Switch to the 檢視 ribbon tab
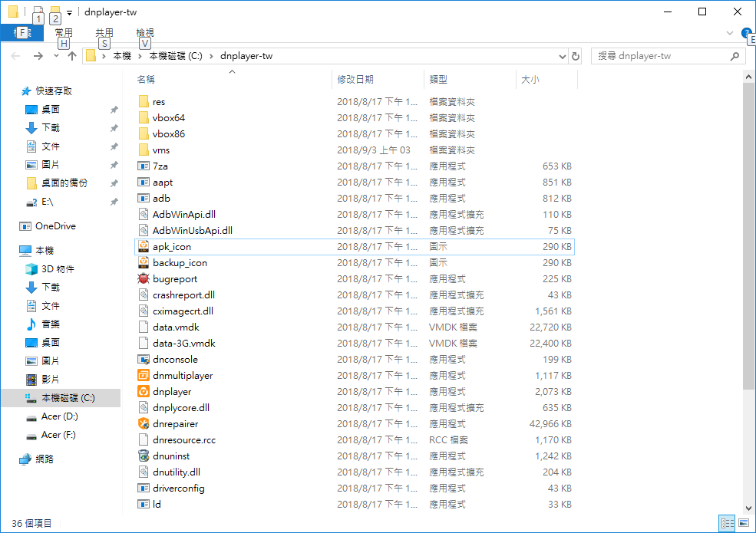Viewport: 756px width, 533px height. point(144,33)
